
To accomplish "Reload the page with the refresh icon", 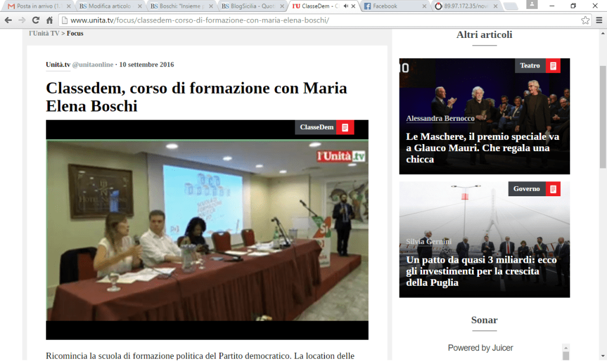I will [36, 20].
